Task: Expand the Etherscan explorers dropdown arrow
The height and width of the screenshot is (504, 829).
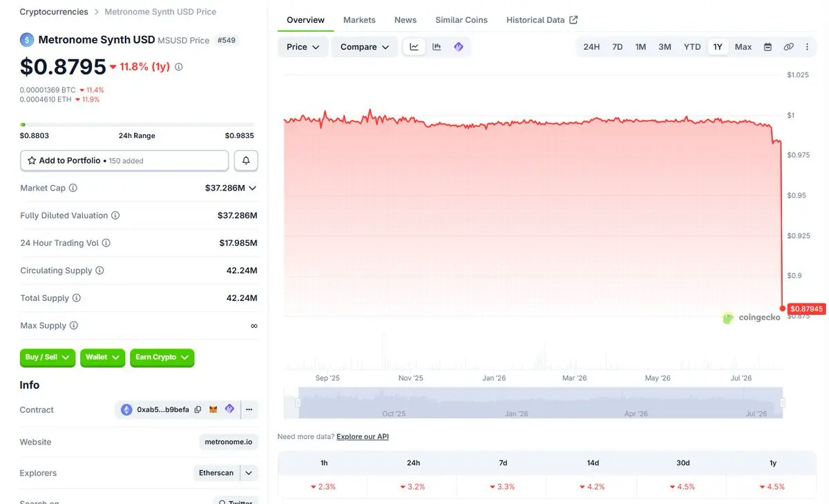Action: point(249,473)
